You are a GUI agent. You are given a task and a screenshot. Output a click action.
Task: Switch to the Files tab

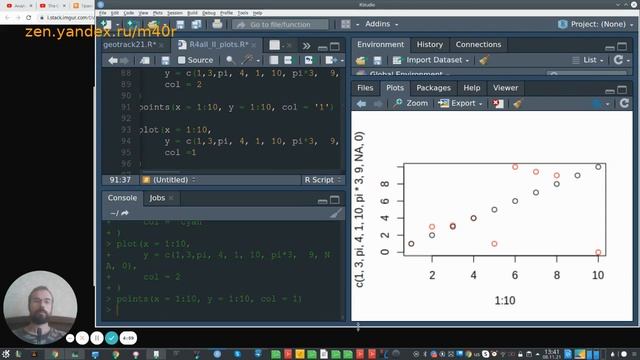(365, 88)
